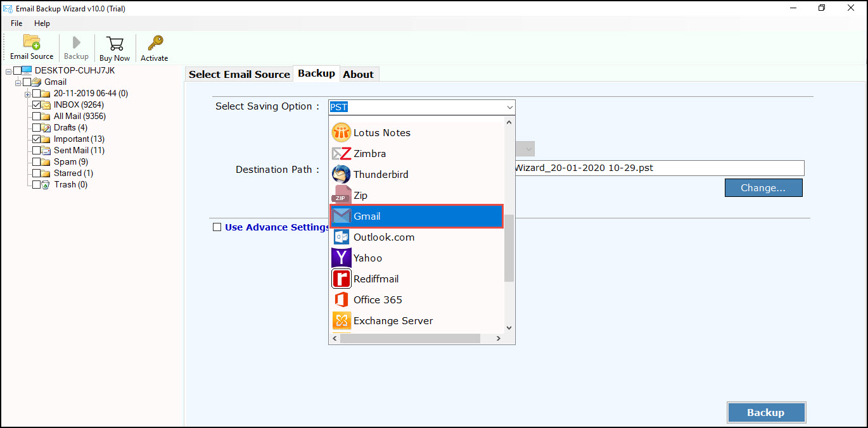Enable the Use Advance Settings checkbox
The height and width of the screenshot is (428, 868).
tap(217, 227)
